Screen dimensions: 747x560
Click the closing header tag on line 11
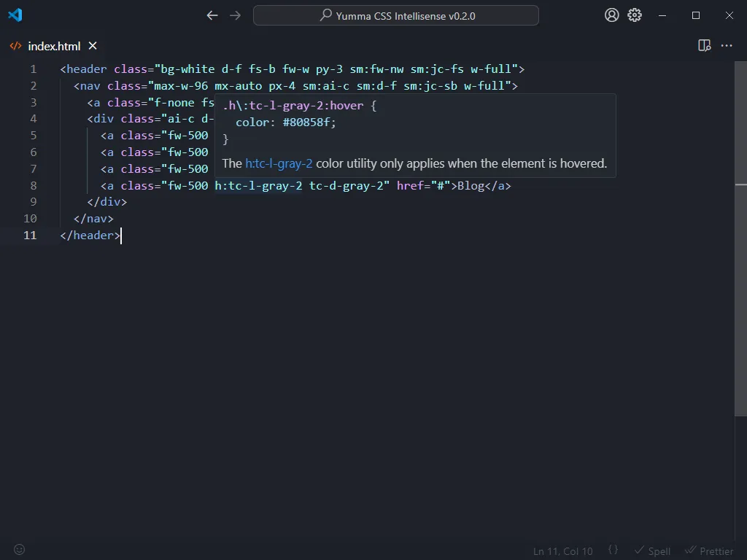[90, 236]
